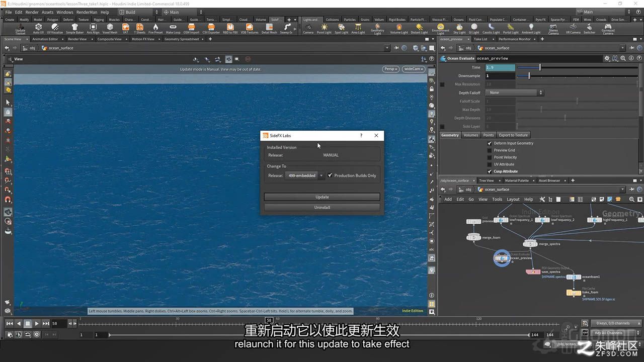Switch to the Export to Texture tab

[513, 135]
